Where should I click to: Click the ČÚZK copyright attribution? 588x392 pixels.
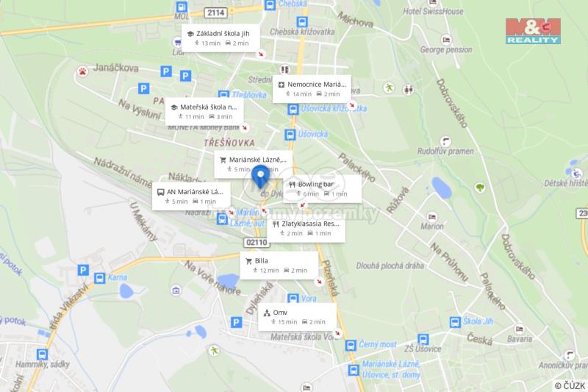[570, 385]
